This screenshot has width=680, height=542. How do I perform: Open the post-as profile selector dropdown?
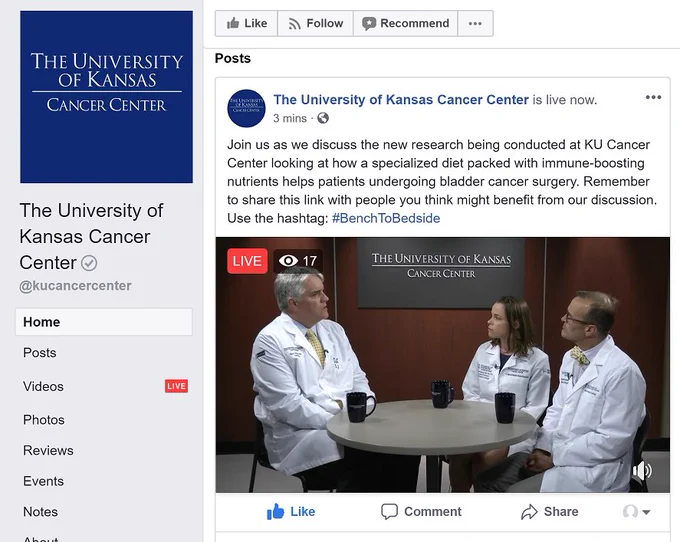(636, 512)
